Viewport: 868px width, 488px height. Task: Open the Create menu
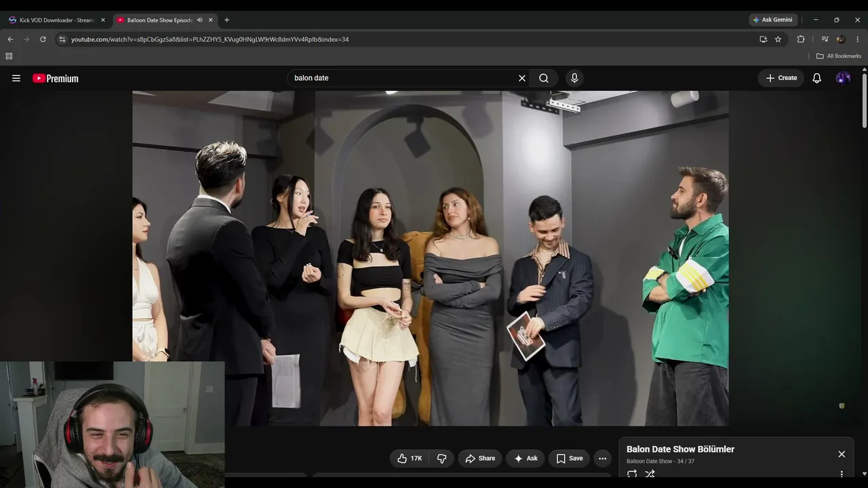pyautogui.click(x=781, y=78)
